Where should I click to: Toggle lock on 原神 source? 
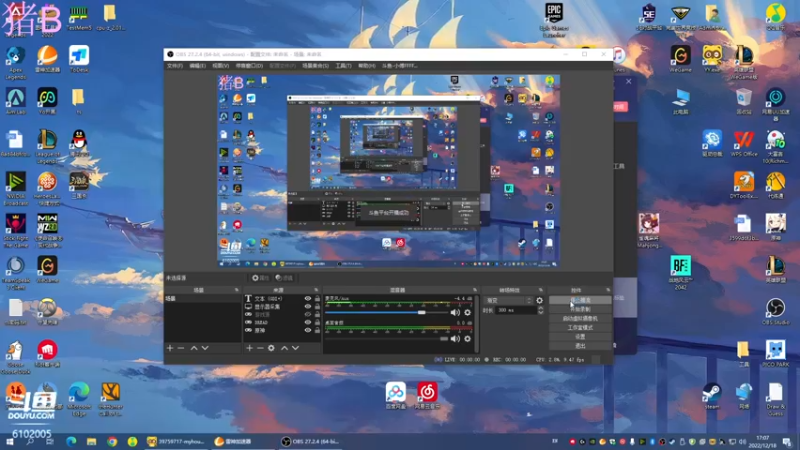click(x=317, y=330)
